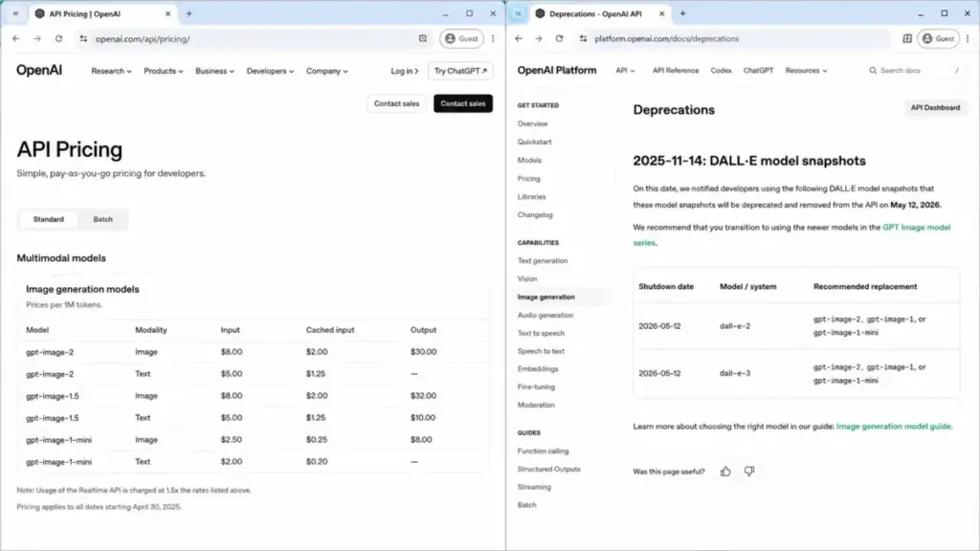Expand the Products menu

coord(163,71)
